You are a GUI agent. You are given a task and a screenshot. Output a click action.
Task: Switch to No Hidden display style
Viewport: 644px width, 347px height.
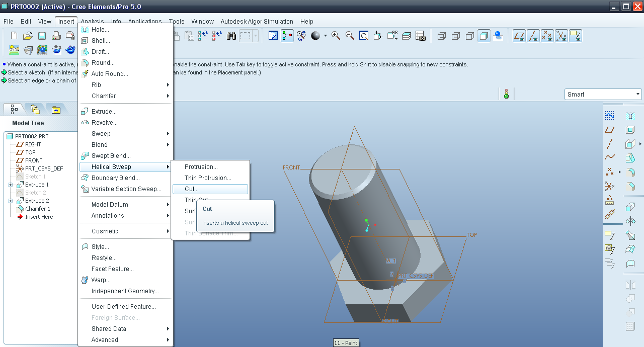pyautogui.click(x=470, y=36)
